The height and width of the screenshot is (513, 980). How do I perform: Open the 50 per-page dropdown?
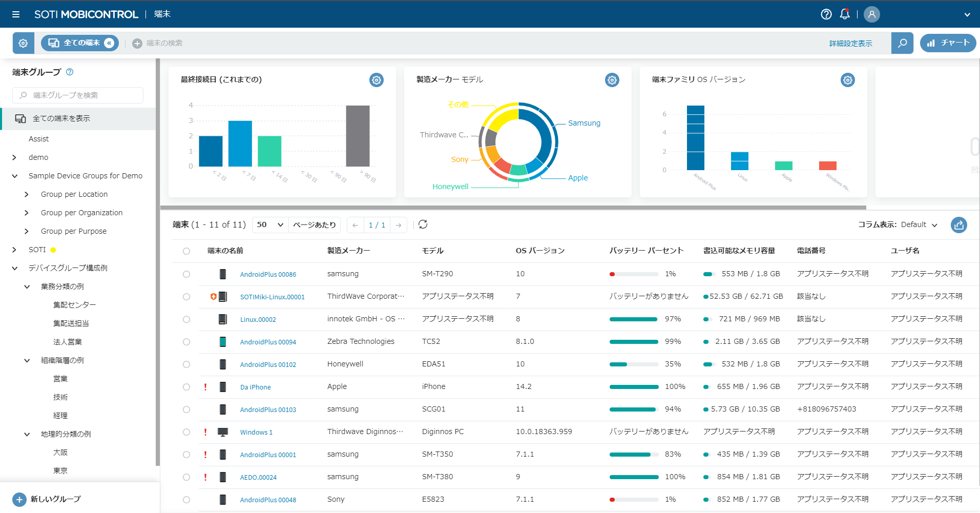click(269, 224)
